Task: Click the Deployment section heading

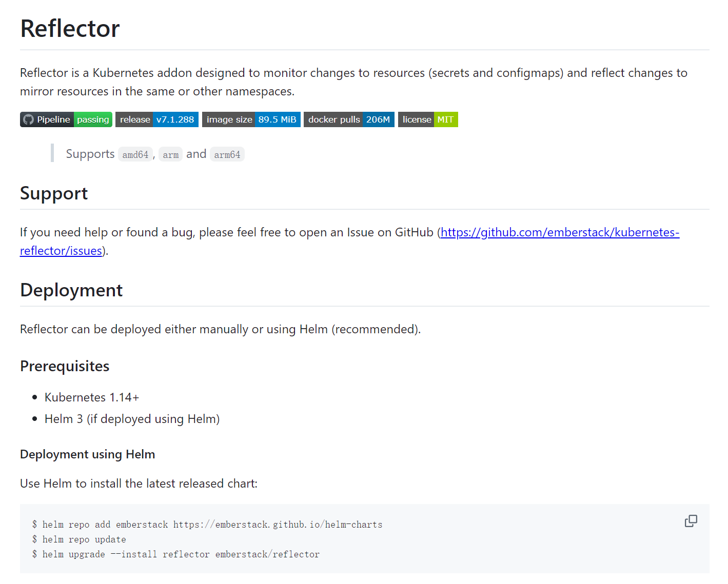Action: [x=71, y=290]
